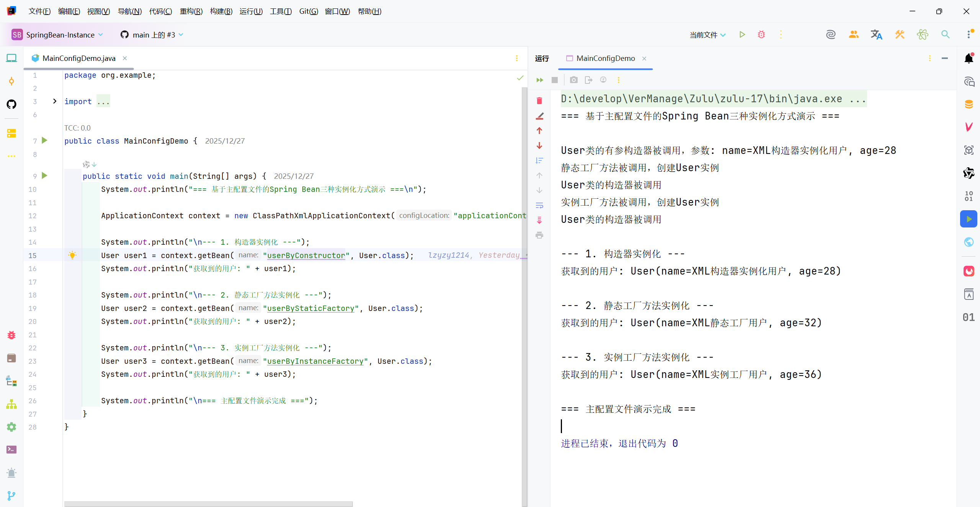The height and width of the screenshot is (507, 980).
Task: Toggle soft-wrap in the console toolbar
Action: point(539,206)
